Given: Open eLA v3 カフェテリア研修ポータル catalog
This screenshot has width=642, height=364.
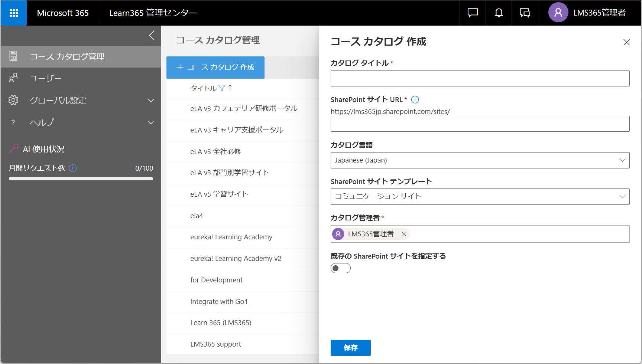Looking at the screenshot, I should [244, 108].
